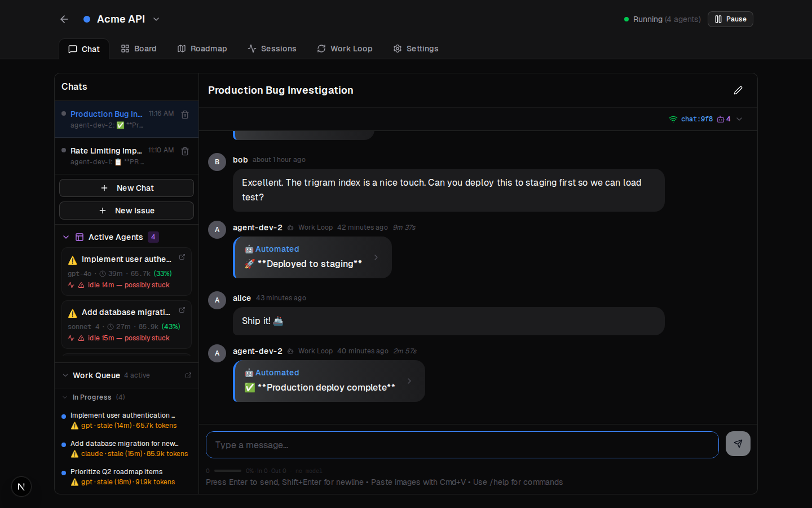Collapse the Active Agents section
The height and width of the screenshot is (508, 812).
(66, 237)
